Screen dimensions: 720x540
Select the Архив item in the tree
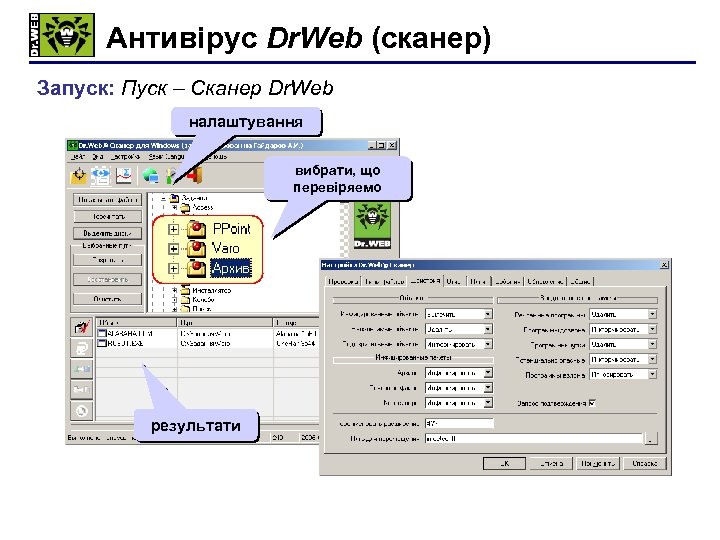[x=231, y=268]
